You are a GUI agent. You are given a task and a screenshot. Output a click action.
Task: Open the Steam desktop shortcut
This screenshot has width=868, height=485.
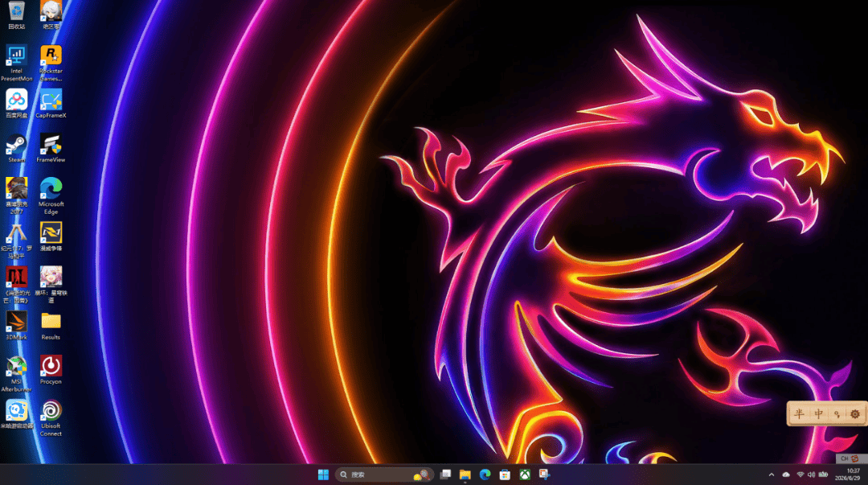pos(17,149)
